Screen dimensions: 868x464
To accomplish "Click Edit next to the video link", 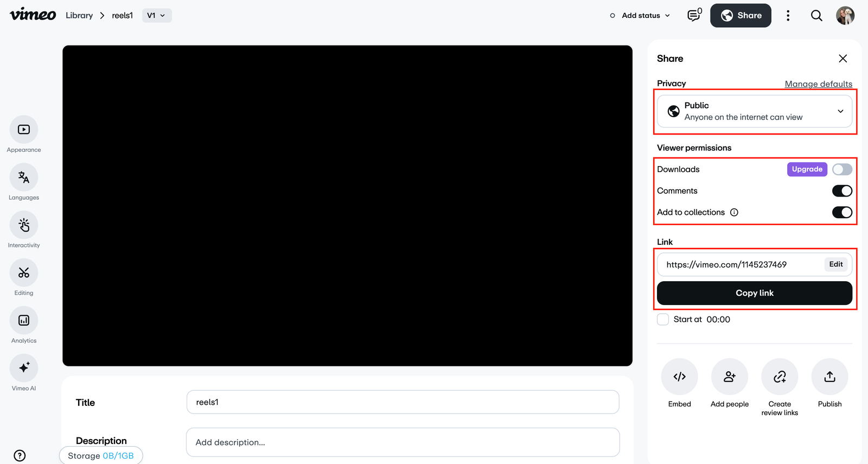I will point(836,264).
